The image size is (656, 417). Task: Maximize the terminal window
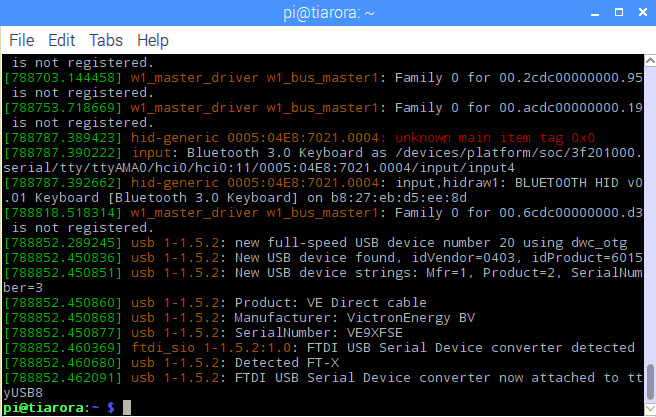pyautogui.click(x=619, y=13)
